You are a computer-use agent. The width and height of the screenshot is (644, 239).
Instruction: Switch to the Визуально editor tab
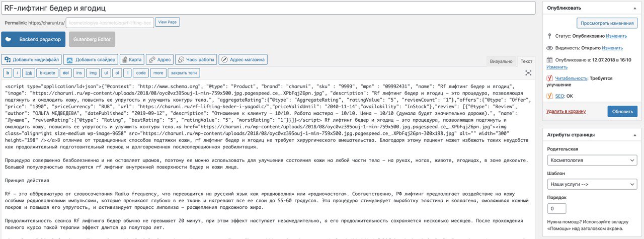click(501, 61)
